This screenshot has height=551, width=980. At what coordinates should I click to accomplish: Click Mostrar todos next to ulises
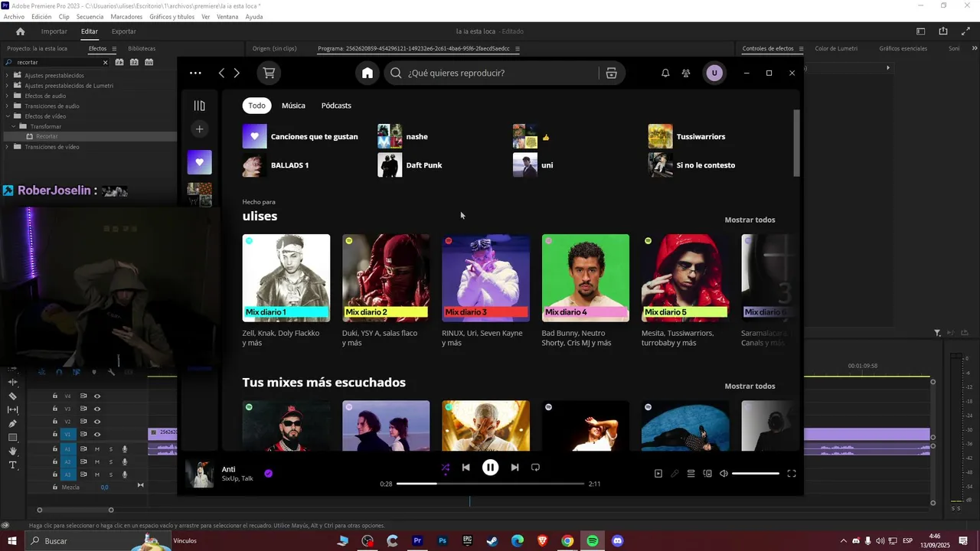point(750,220)
